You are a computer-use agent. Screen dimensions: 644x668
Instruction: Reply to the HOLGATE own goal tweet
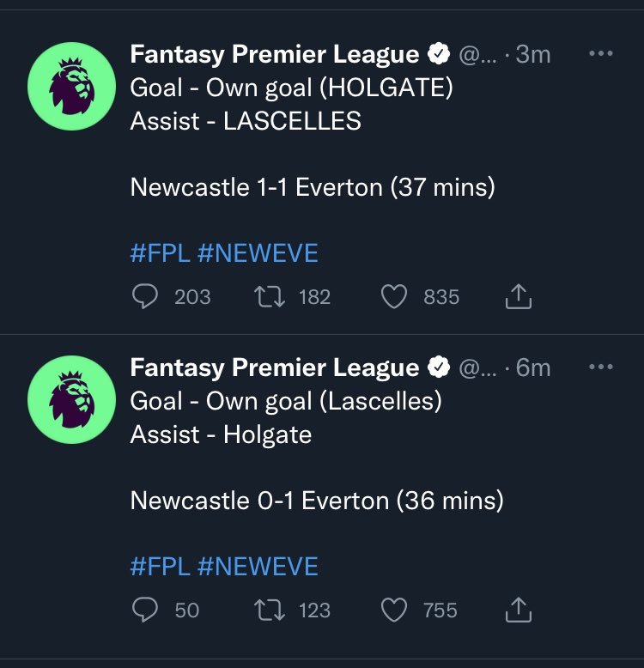click(146, 297)
